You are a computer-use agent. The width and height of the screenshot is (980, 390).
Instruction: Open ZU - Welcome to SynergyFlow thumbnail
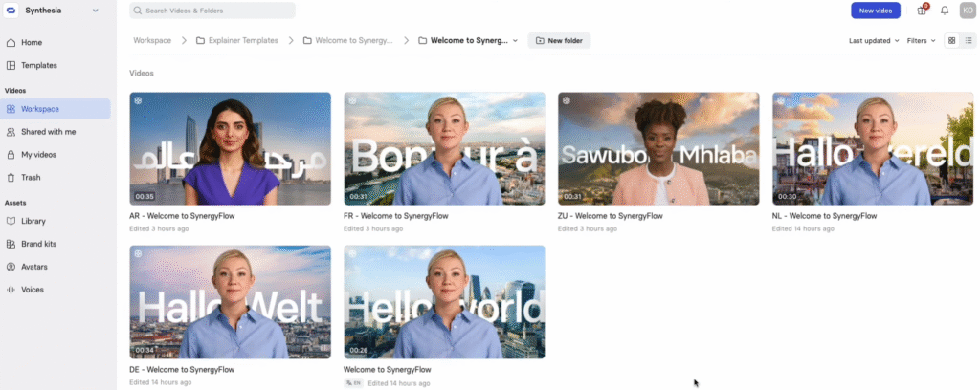[658, 148]
